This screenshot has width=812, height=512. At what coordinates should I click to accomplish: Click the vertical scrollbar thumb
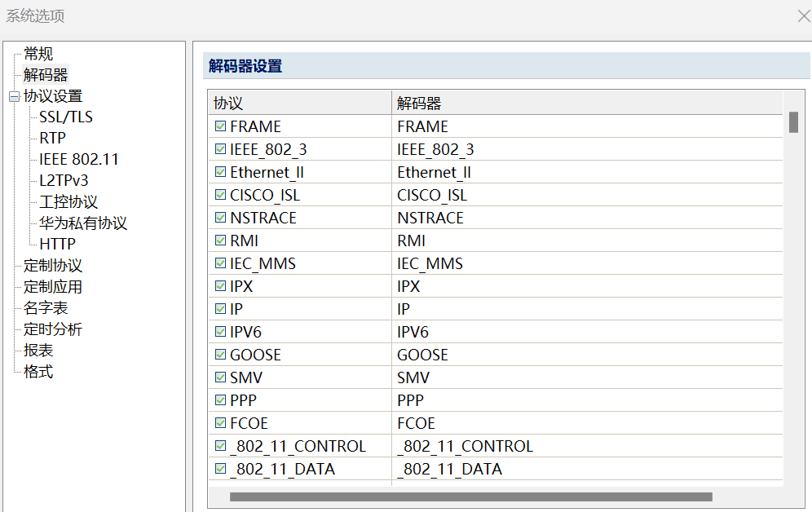pos(793,122)
